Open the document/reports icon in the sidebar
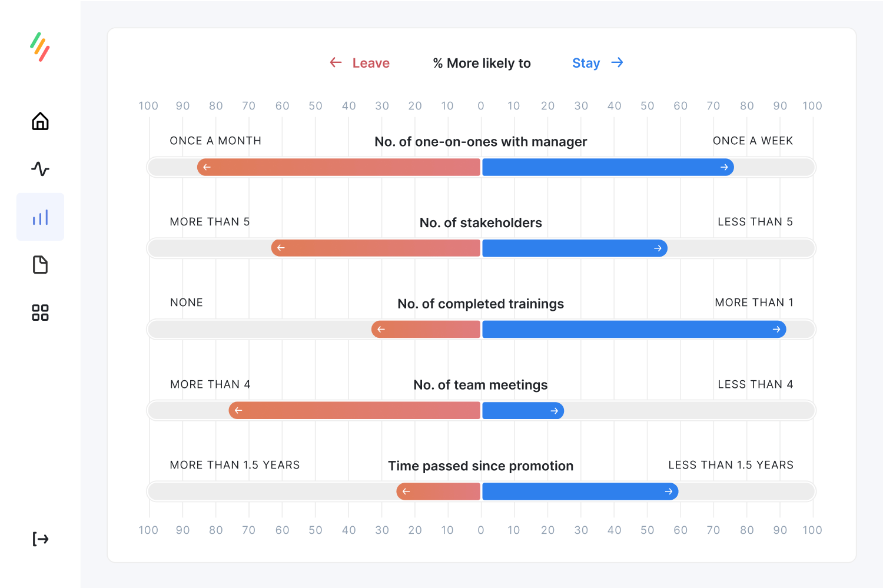This screenshot has width=883, height=588. click(40, 265)
